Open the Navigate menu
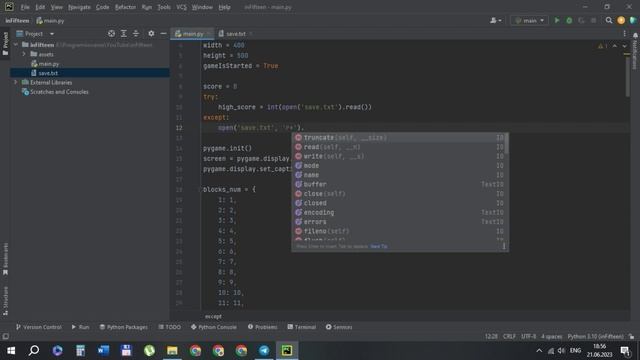 tap(79, 7)
